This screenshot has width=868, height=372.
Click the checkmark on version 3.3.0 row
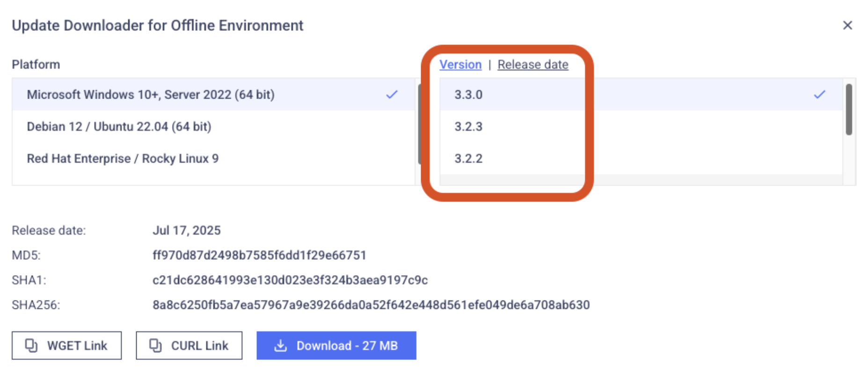pos(819,94)
